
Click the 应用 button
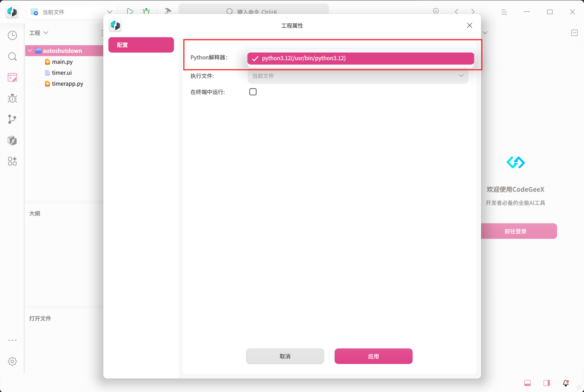point(373,356)
